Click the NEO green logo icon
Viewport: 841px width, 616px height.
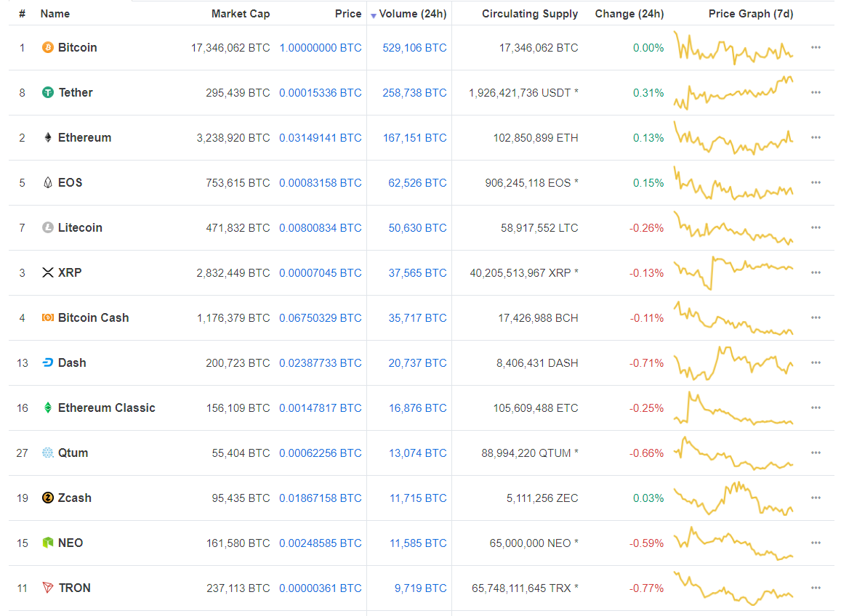click(x=48, y=543)
